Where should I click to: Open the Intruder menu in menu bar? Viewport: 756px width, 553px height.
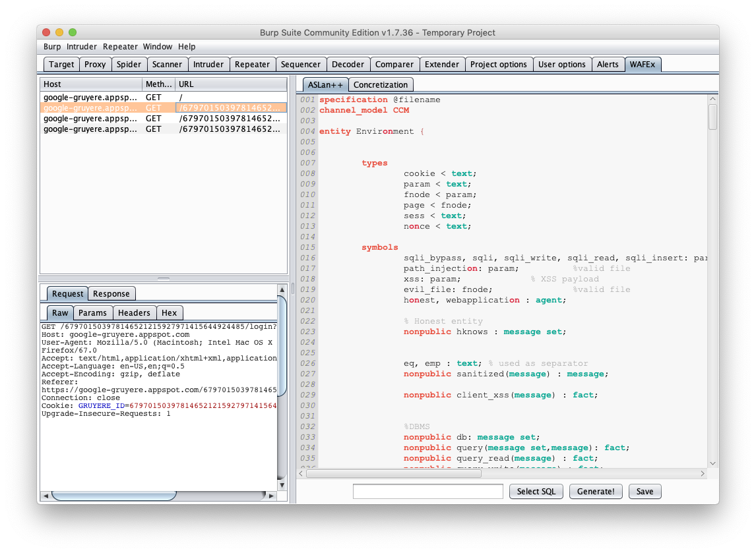tap(82, 47)
